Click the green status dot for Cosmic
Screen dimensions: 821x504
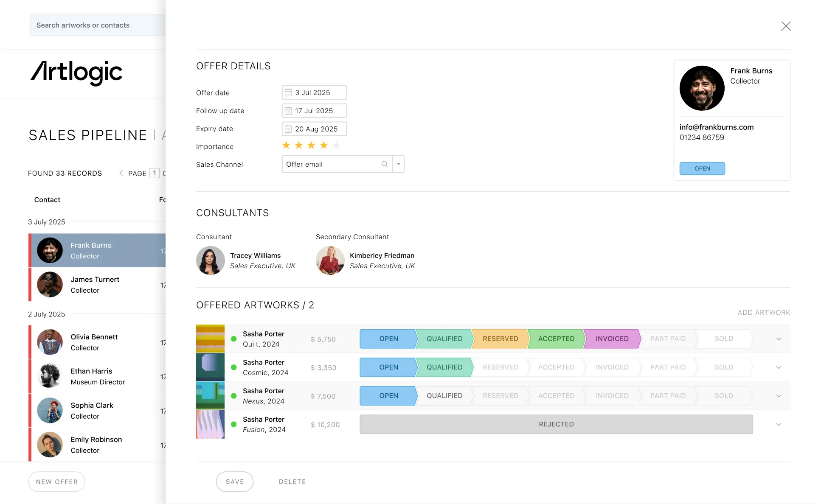[x=233, y=367]
